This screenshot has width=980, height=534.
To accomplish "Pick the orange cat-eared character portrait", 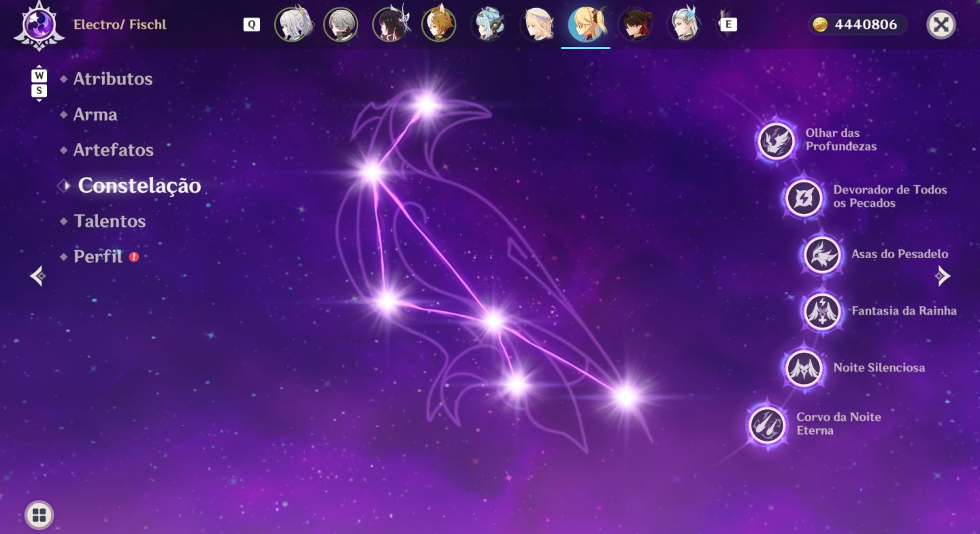I will point(439,25).
